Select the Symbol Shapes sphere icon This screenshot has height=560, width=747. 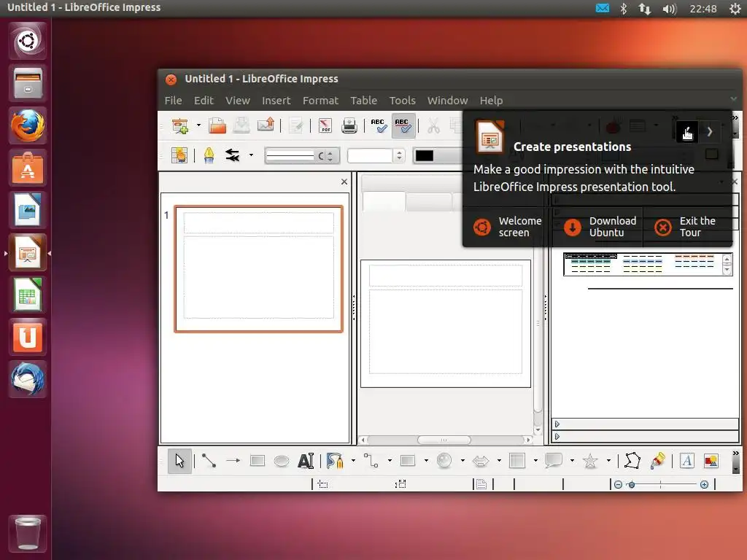pos(444,461)
